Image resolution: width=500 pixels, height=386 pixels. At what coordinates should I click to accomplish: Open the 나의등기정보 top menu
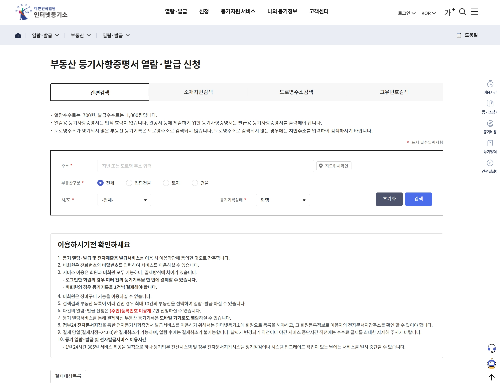pyautogui.click(x=282, y=12)
